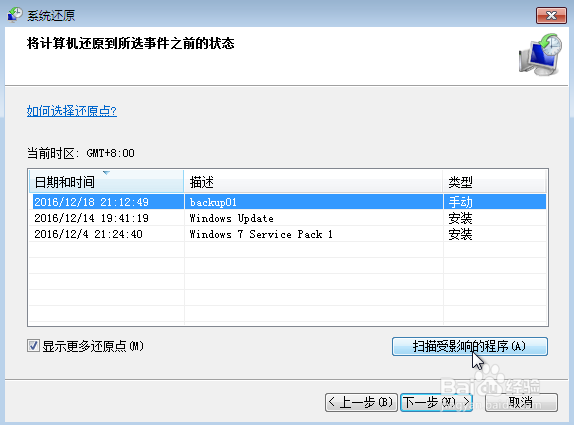The height and width of the screenshot is (425, 574).
Task: Cancel the restore with 取消 button
Action: tap(521, 402)
